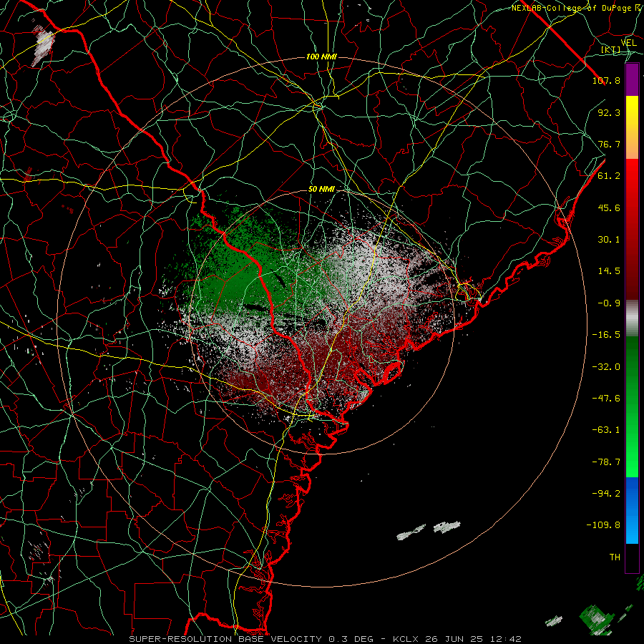Click the blue segment of the color bar
The image size is (644, 644).
(632, 510)
